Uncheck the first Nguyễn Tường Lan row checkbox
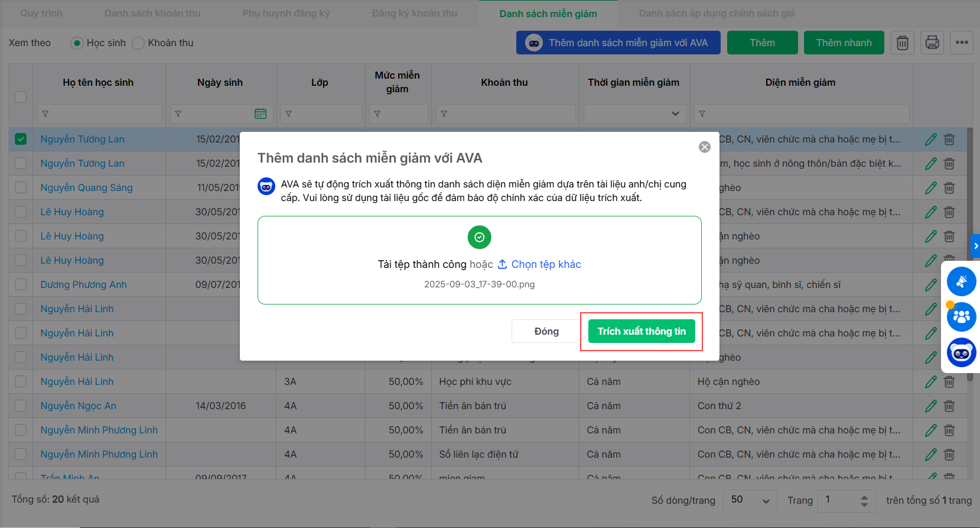 tap(21, 139)
